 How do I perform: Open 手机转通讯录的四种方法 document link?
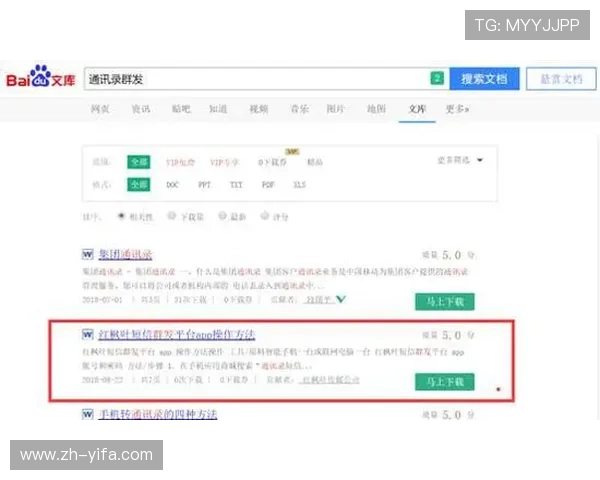tap(158, 414)
